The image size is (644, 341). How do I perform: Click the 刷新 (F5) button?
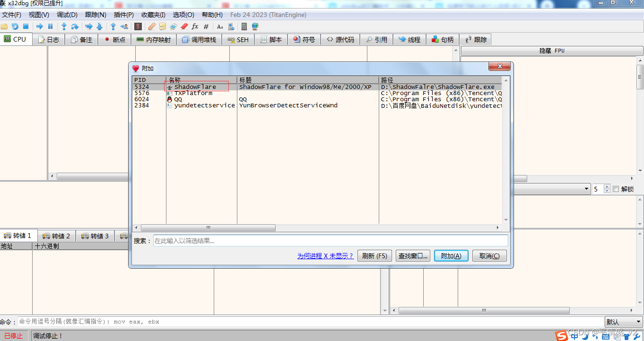(x=374, y=256)
